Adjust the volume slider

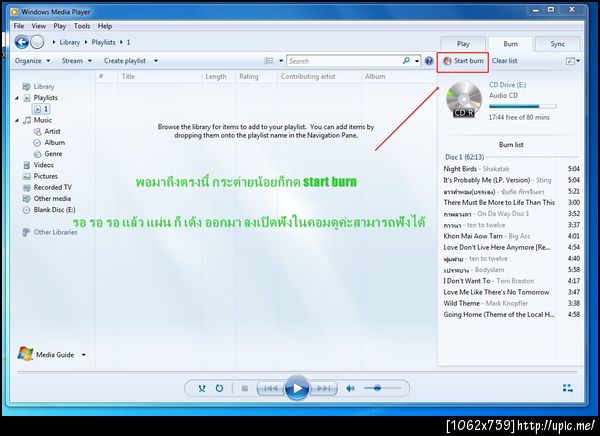pos(382,388)
